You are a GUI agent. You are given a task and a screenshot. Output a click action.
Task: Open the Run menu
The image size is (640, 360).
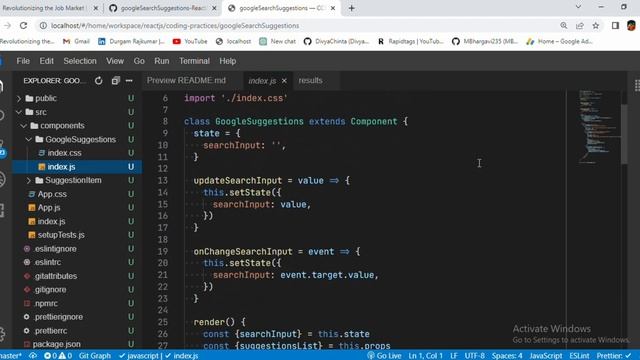pos(162,61)
